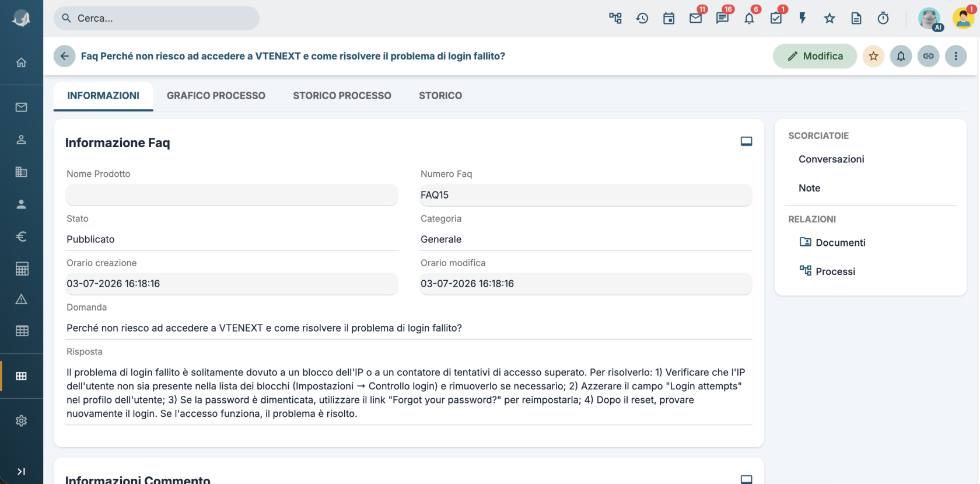
Task: Open the document icon in the top bar
Action: click(856, 18)
